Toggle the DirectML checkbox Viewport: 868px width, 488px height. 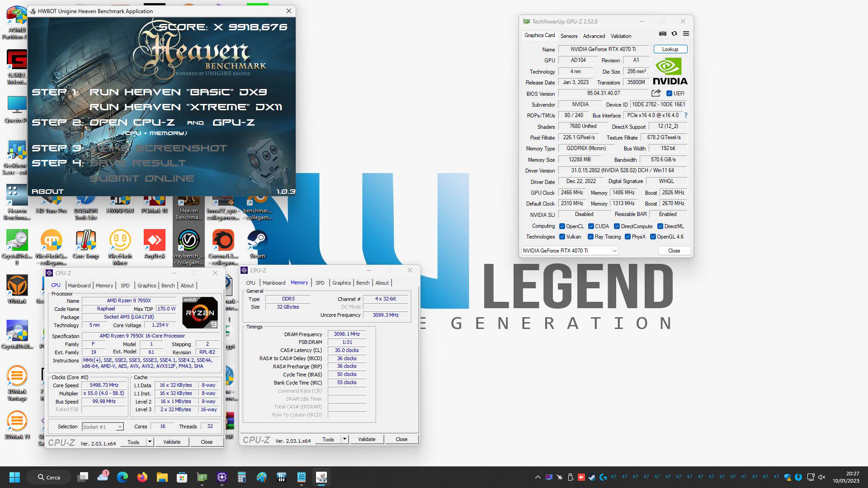point(660,226)
